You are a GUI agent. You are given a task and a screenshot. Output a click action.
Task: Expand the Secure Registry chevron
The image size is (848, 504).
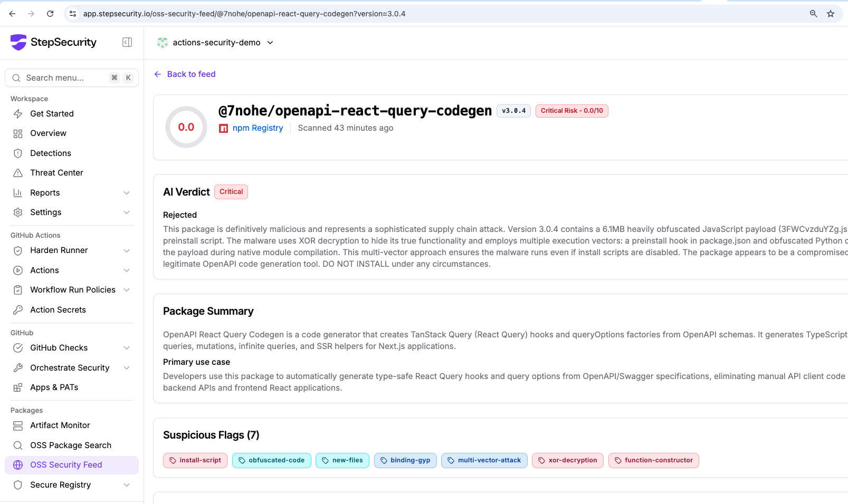pyautogui.click(x=127, y=485)
